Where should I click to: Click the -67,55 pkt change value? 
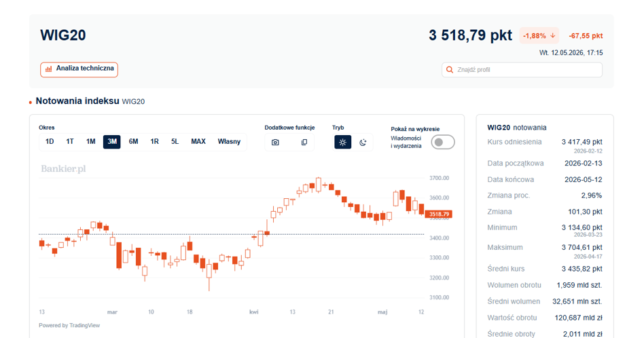[x=586, y=36]
